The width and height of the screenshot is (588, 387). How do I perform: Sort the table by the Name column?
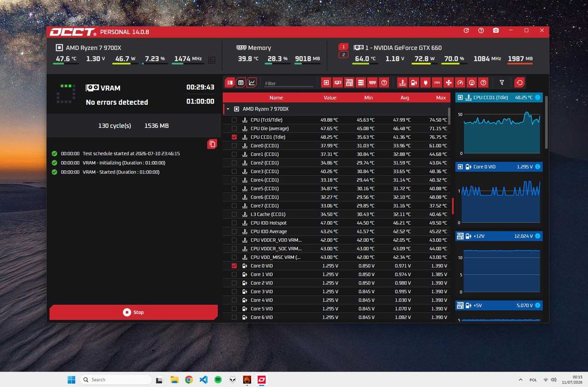point(276,98)
